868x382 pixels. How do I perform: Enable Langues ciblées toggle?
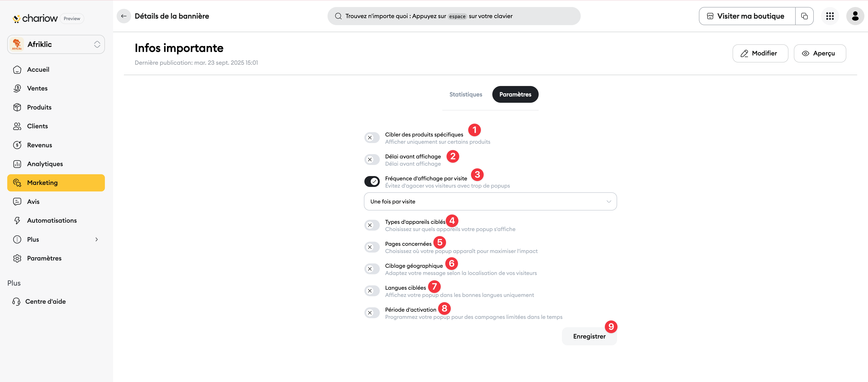click(x=372, y=291)
